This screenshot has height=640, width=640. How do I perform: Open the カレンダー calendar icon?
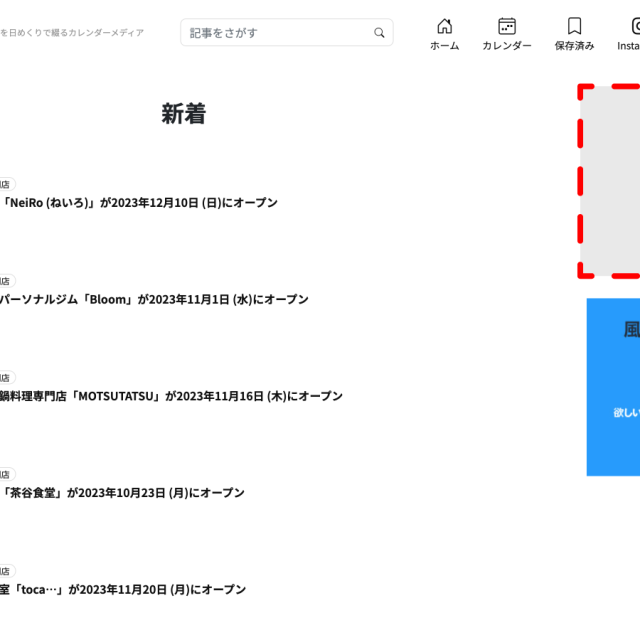coord(507,33)
